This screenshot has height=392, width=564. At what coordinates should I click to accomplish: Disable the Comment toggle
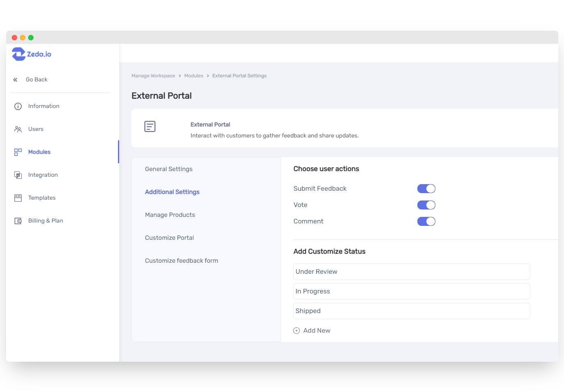coord(426,221)
